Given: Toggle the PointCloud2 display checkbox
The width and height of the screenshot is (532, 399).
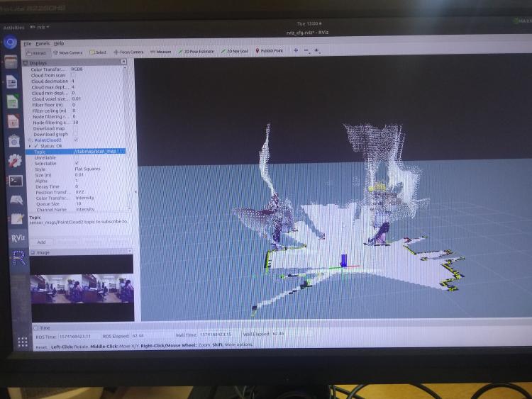Looking at the screenshot, I should [76, 140].
